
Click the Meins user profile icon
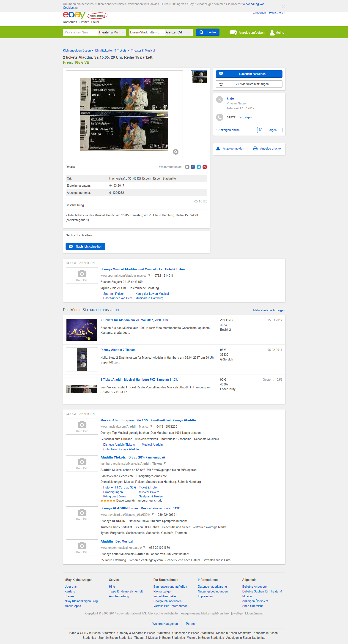272,33
